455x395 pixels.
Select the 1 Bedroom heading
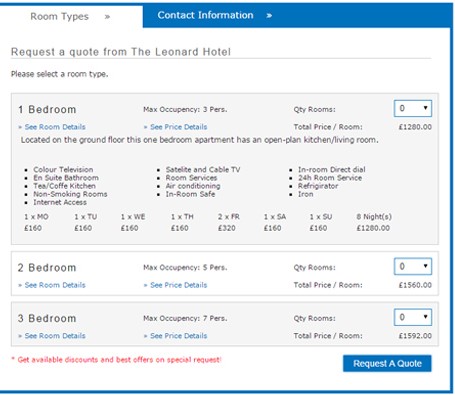47,109
